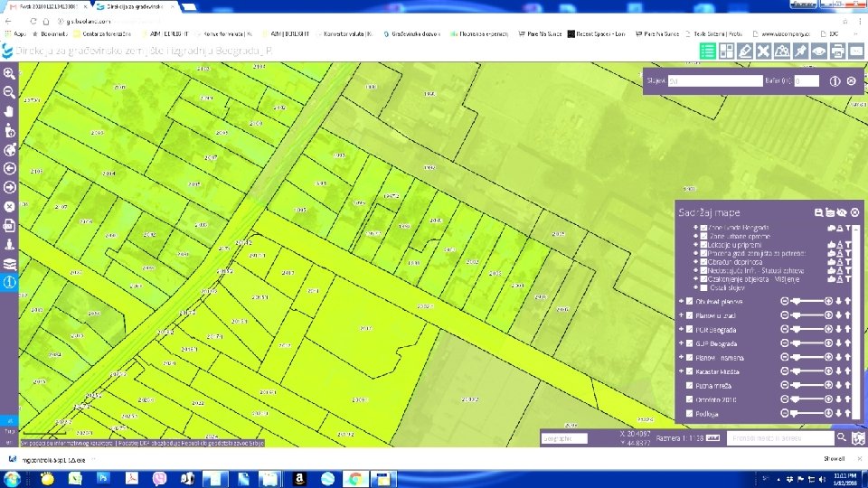This screenshot has width=868, height=488.
Task: Click the pushpin toolbar icon
Action: [800, 52]
